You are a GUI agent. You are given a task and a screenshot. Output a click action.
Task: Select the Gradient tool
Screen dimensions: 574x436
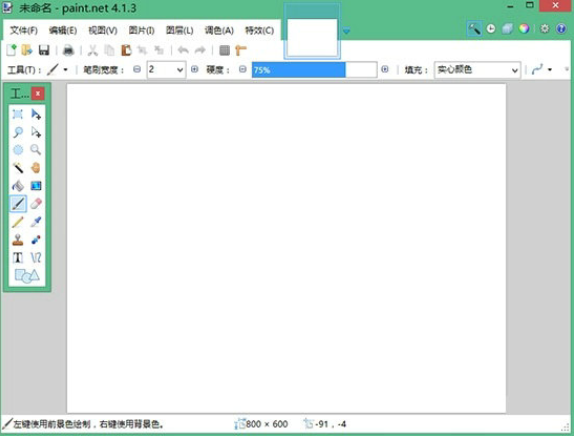pyautogui.click(x=36, y=186)
